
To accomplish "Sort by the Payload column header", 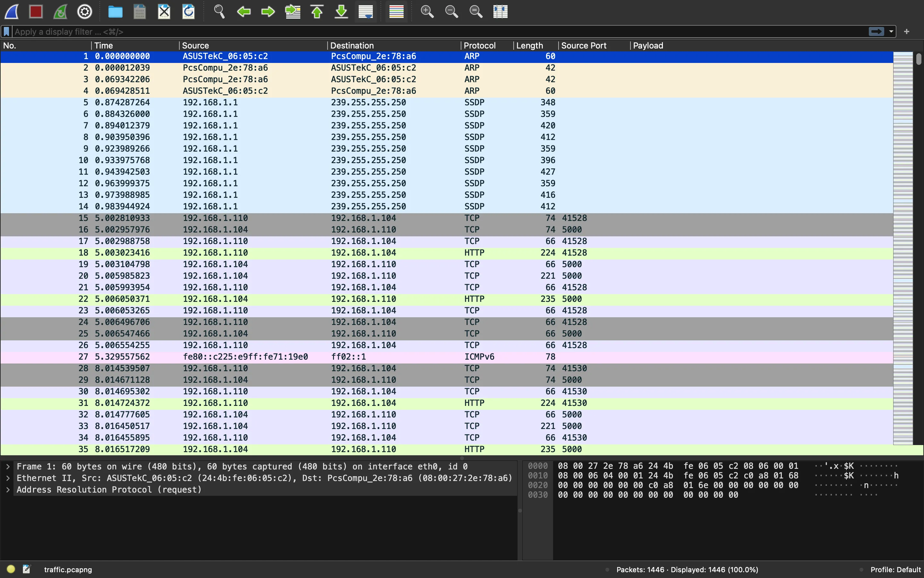I will (762, 46).
